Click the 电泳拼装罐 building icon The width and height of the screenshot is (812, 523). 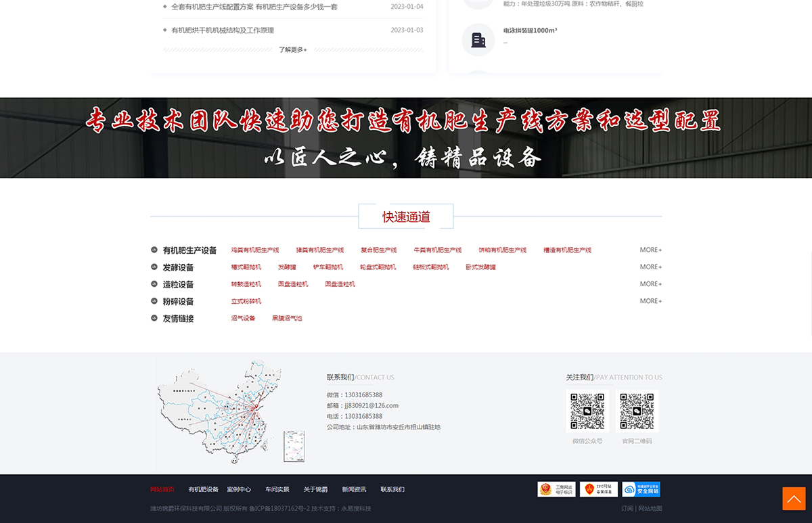[x=478, y=40]
